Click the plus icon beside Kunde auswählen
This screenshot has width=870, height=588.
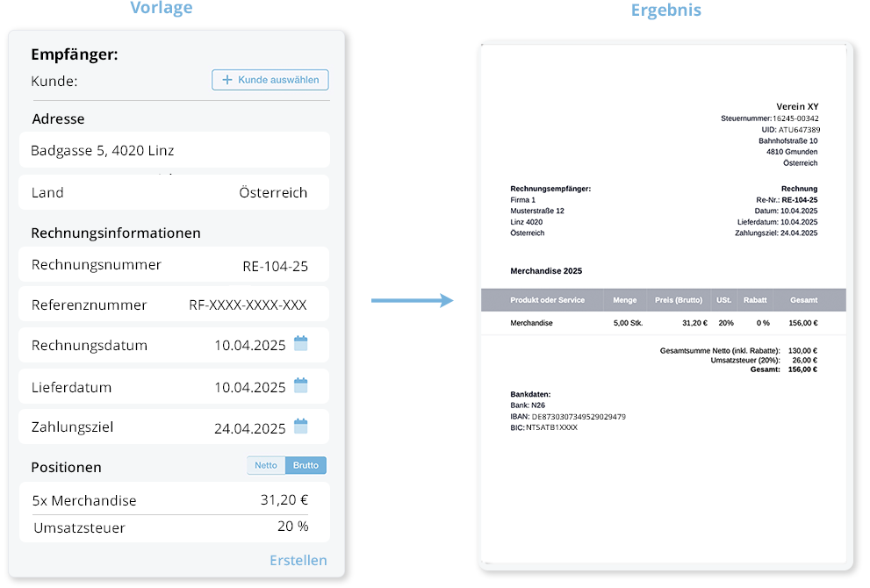pos(227,80)
